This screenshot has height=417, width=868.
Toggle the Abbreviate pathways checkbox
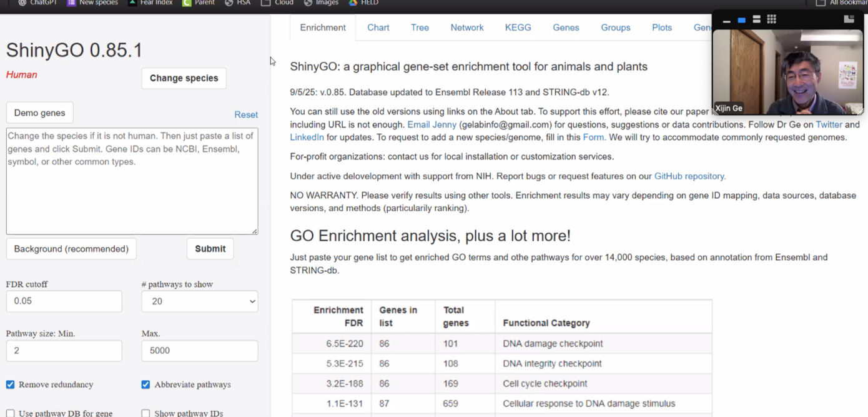pos(145,384)
